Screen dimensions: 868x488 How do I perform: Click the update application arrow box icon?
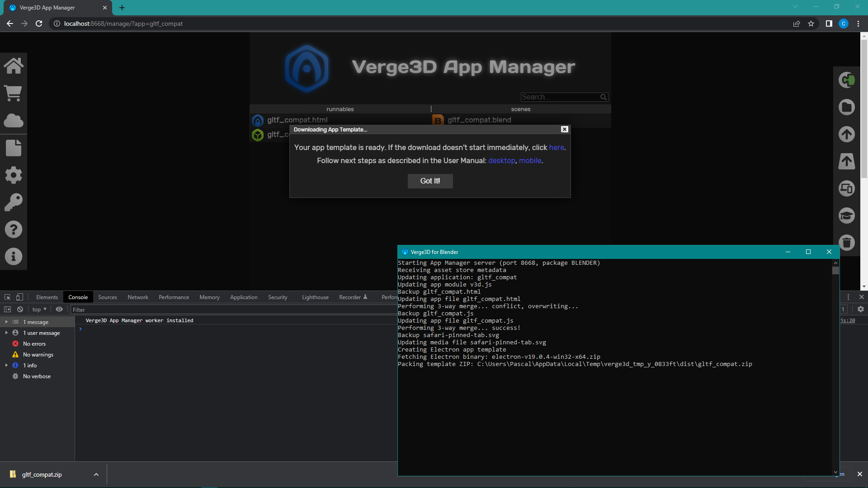pos(847,161)
